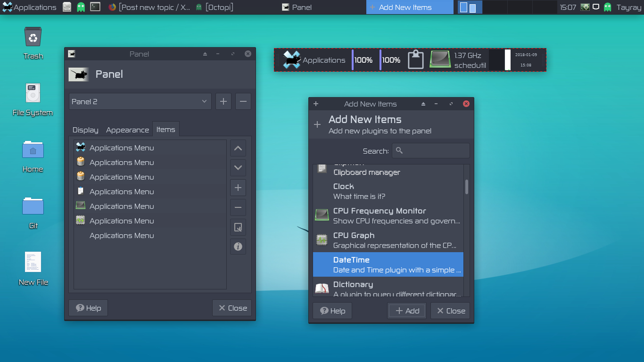Open the Applications menu in the top panel
This screenshot has width=644, height=362.
point(29,7)
